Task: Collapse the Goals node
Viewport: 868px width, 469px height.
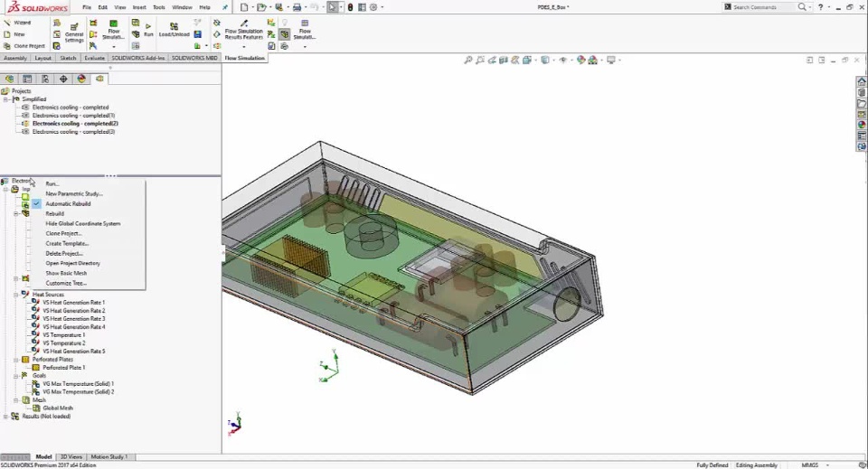Action: click(x=16, y=376)
